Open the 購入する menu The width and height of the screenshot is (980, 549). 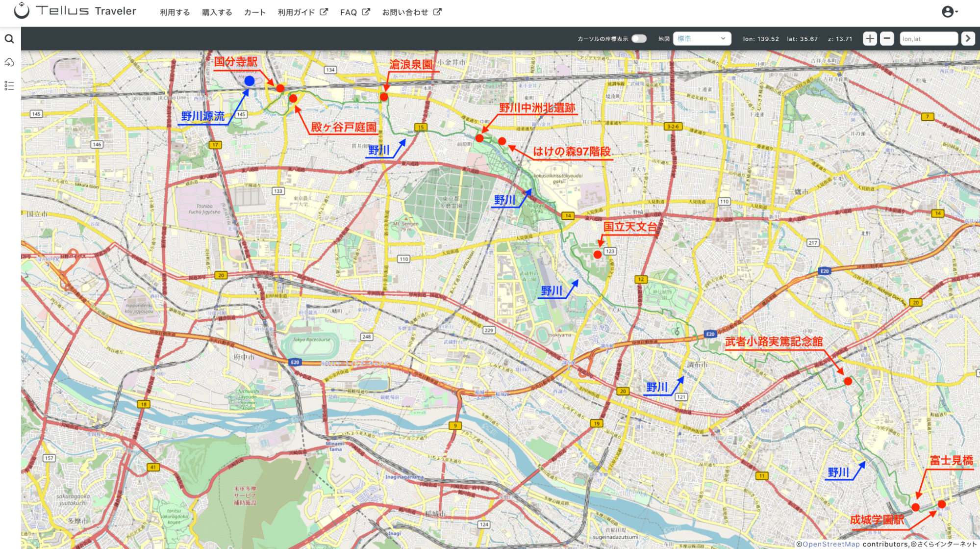(217, 12)
